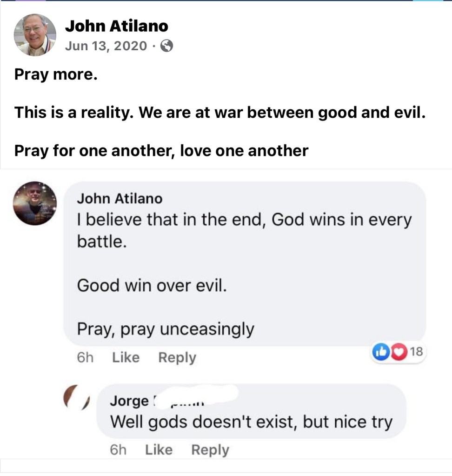
Task: Open Jorge's profile name in the reply
Action: coord(130,401)
